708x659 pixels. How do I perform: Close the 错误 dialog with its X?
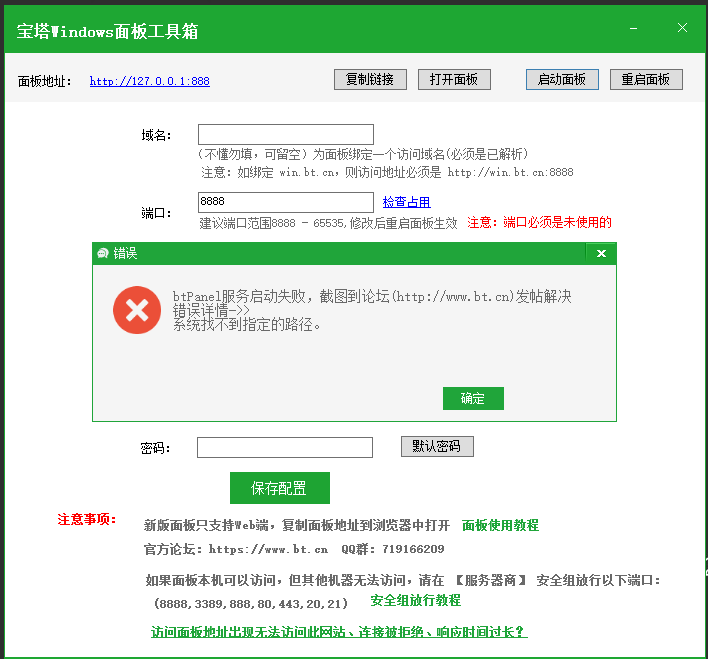601,253
